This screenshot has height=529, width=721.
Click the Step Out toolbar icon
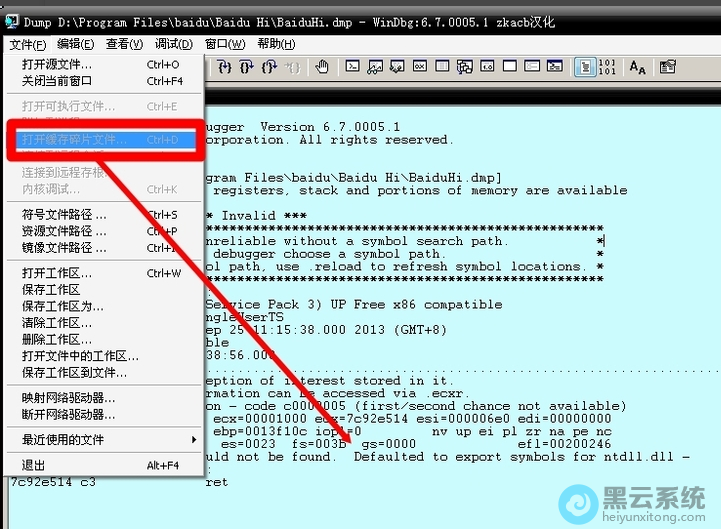269,67
